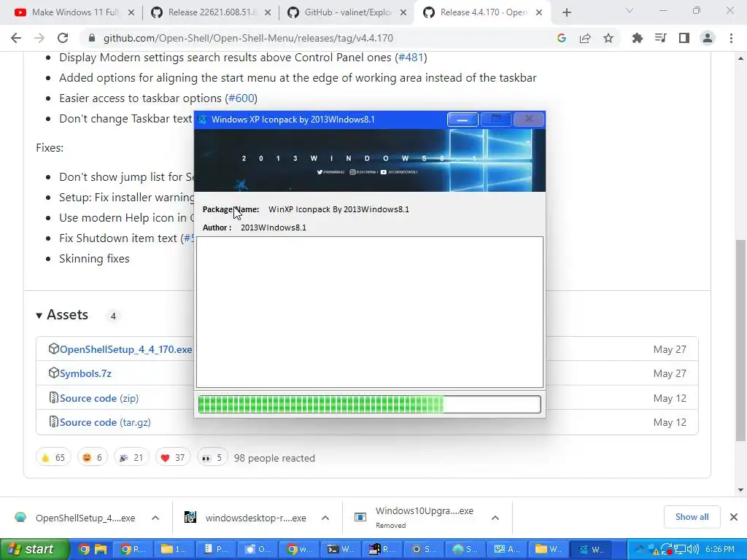
Task: Collapse the Assets section triangle
Action: (39, 315)
